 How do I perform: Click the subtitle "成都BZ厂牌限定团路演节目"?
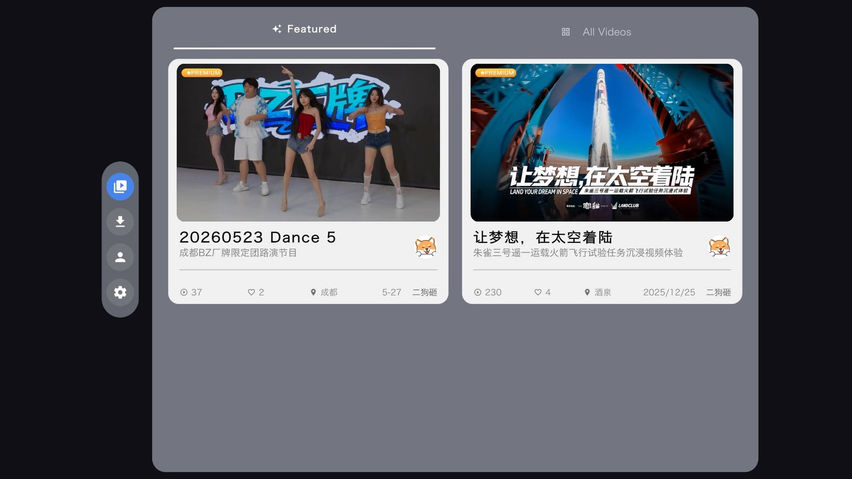pos(238,253)
